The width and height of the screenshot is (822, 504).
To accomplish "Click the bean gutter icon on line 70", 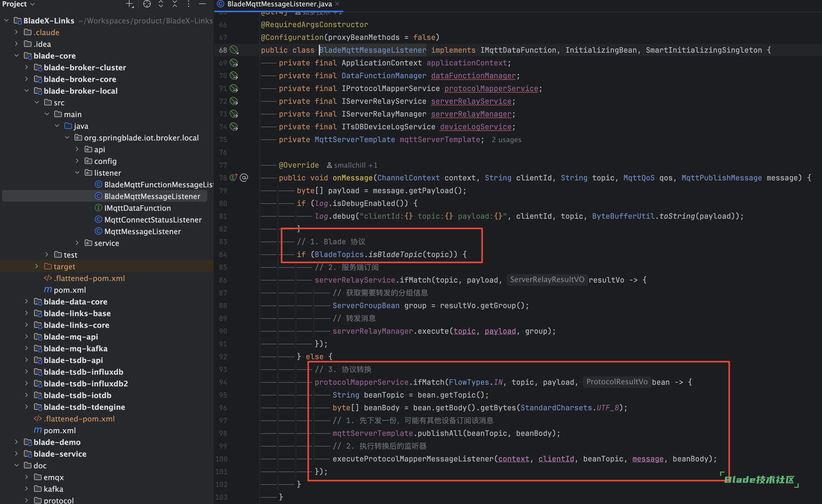I will point(234,76).
